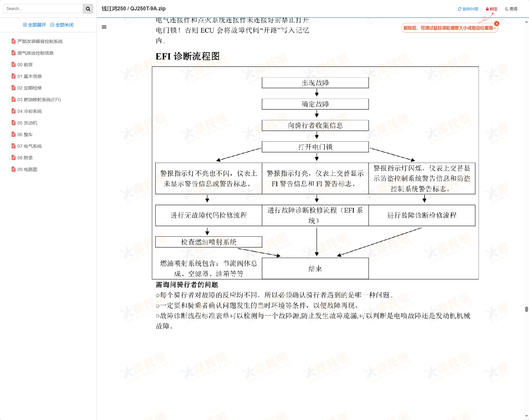The height and width of the screenshot is (420, 529).
Task: Collapse all sections with 全部关闭
Action: coord(62,25)
